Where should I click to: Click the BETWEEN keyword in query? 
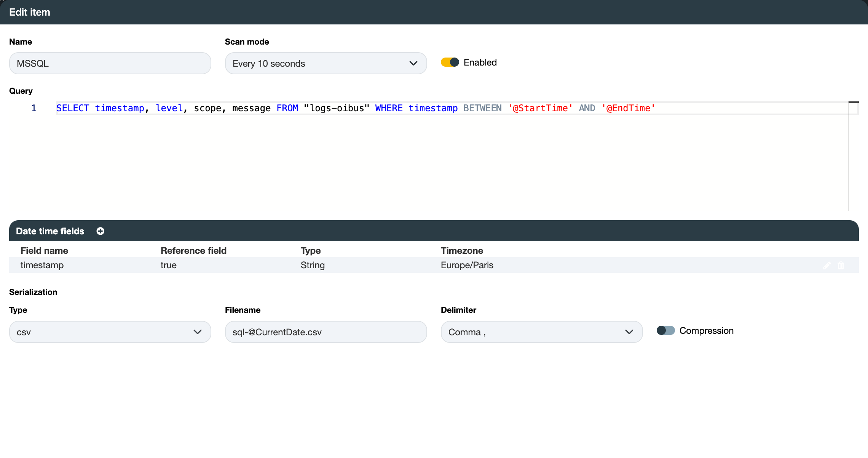(482, 108)
